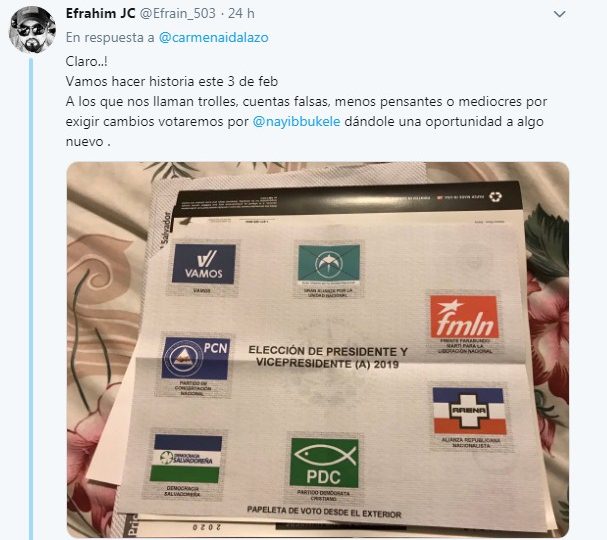Click the green PDC fish logo

coord(324,463)
